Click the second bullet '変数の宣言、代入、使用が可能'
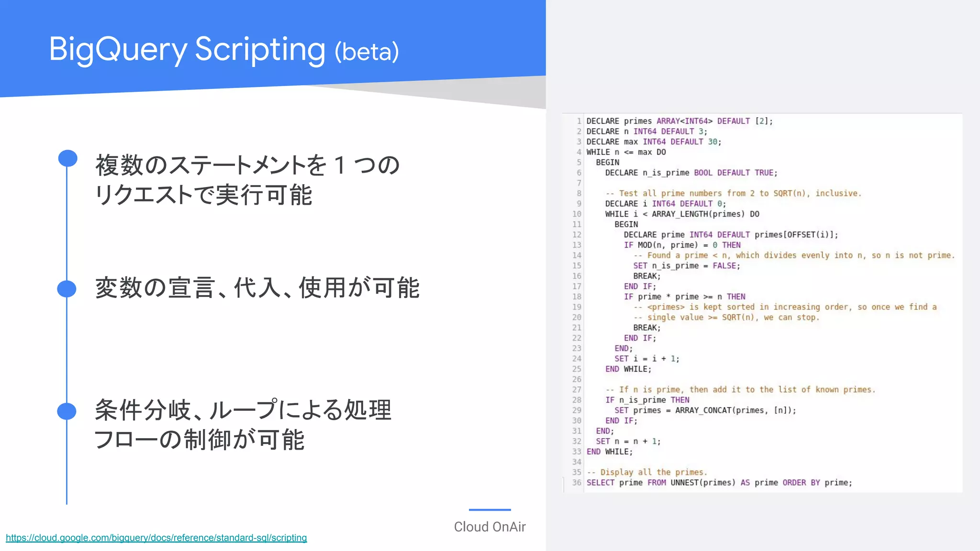Viewport: 980px width, 551px height. 257,288
